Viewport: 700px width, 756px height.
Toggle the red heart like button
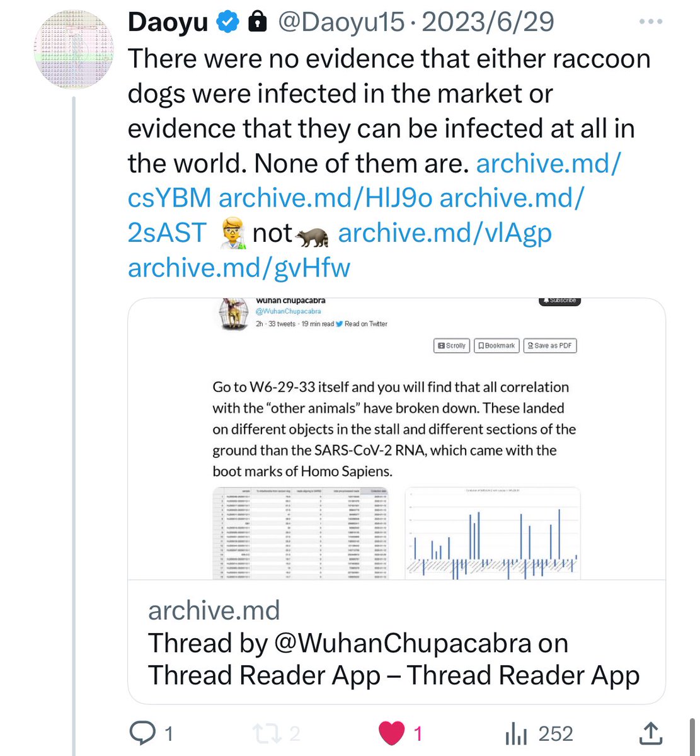coord(391,733)
